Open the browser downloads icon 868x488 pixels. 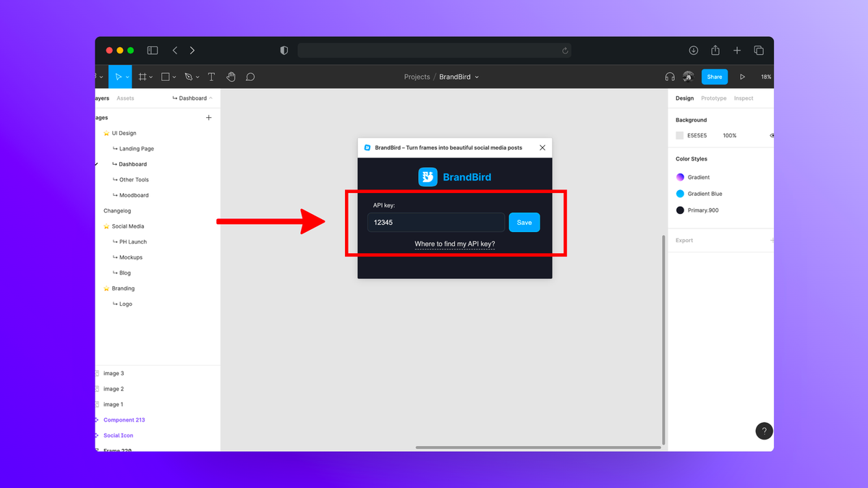693,51
